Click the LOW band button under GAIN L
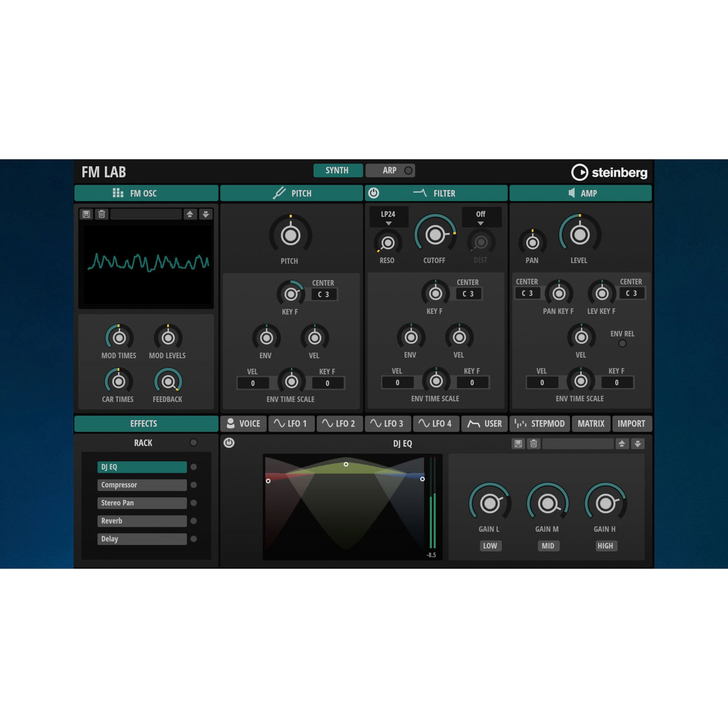The width and height of the screenshot is (728, 728). coord(490,546)
